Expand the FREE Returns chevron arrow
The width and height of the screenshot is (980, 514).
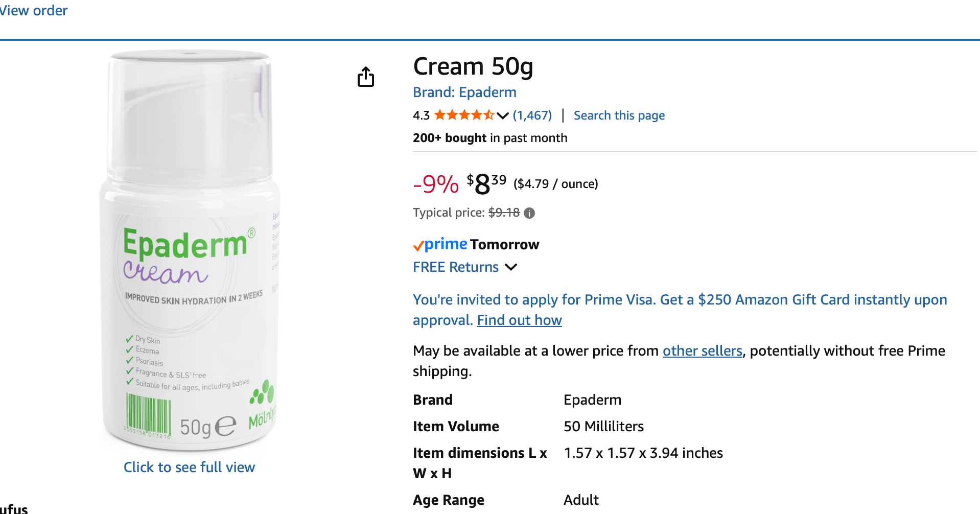coord(511,267)
